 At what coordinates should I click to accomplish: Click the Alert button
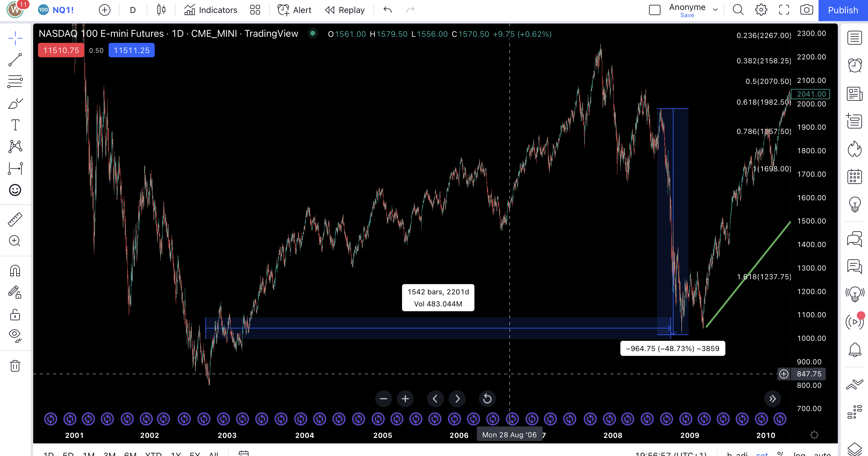[294, 10]
